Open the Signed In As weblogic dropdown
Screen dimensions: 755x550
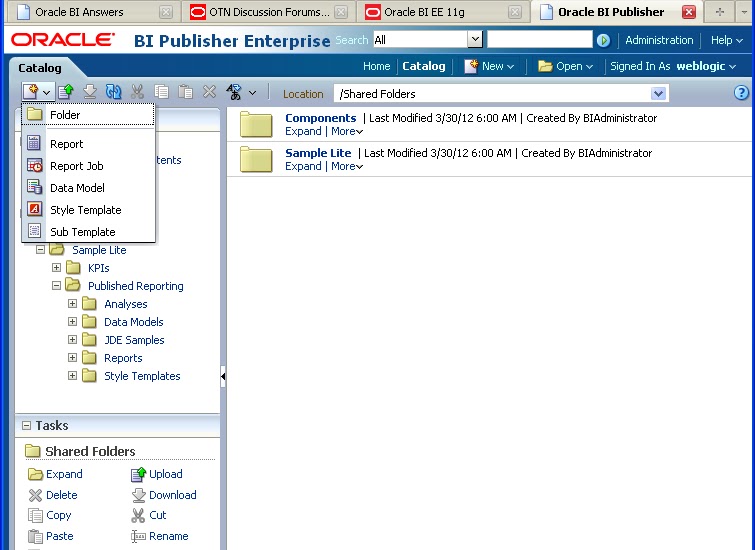click(x=732, y=67)
